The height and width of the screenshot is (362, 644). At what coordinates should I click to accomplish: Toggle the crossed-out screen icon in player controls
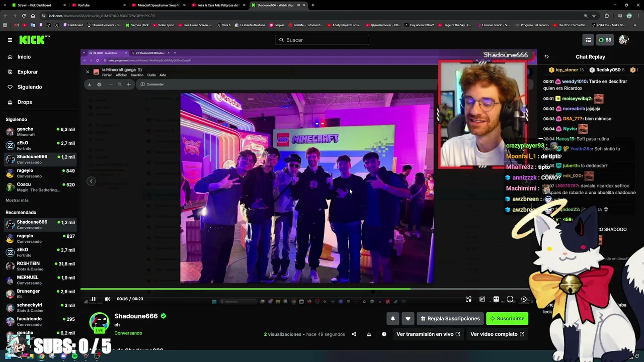click(482, 299)
